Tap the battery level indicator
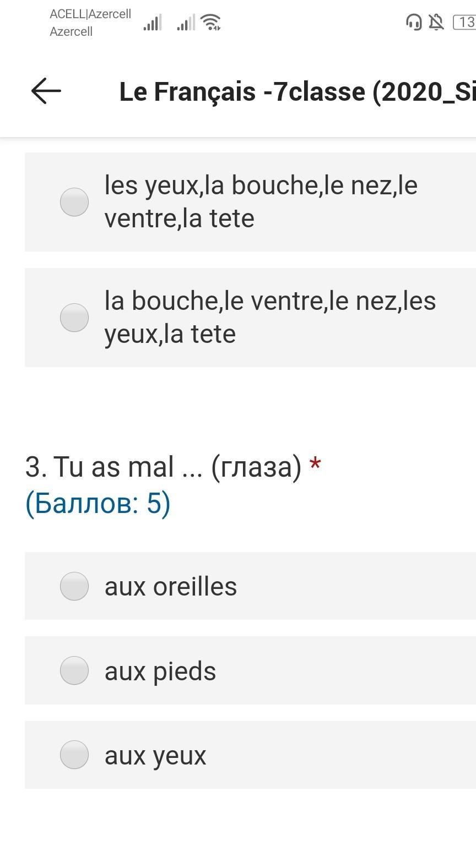The width and height of the screenshot is (476, 868). [x=464, y=22]
